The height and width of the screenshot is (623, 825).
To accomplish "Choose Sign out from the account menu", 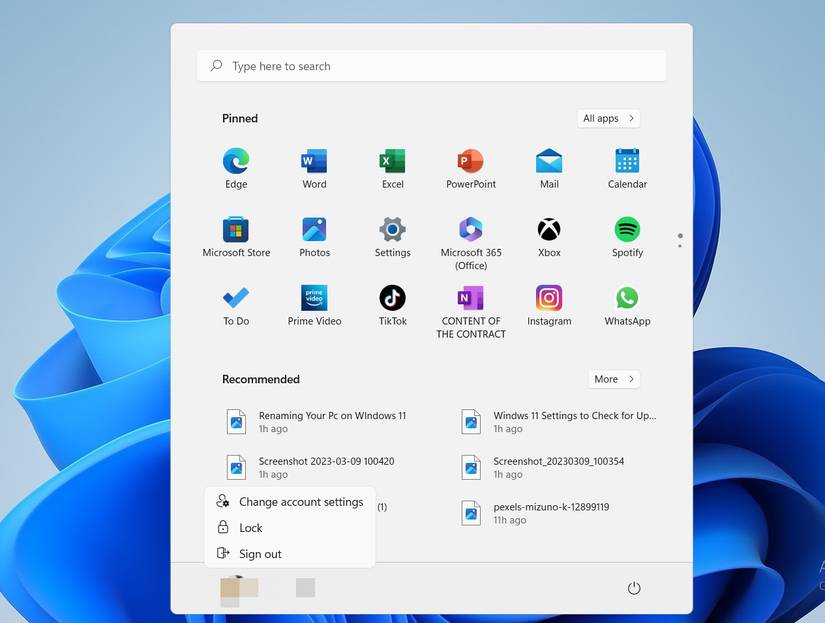I will (260, 553).
